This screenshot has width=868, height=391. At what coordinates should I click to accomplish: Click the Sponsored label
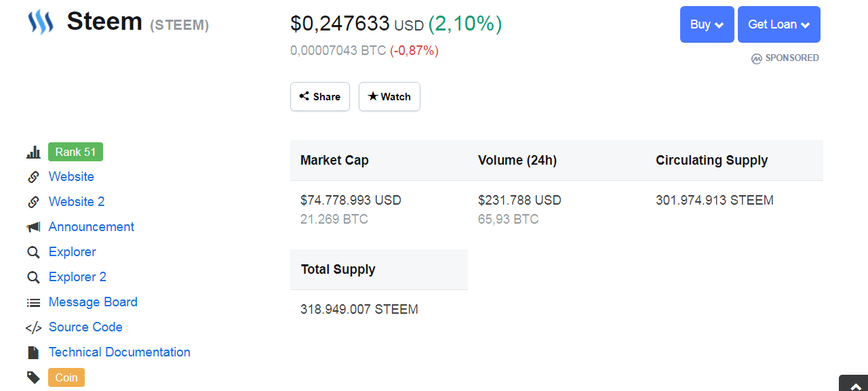click(x=785, y=58)
